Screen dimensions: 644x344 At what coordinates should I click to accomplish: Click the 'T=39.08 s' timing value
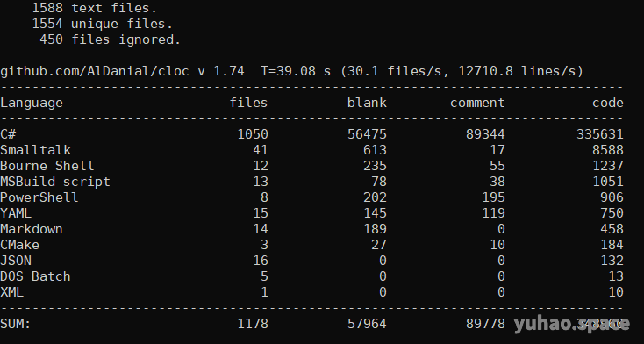coord(296,71)
